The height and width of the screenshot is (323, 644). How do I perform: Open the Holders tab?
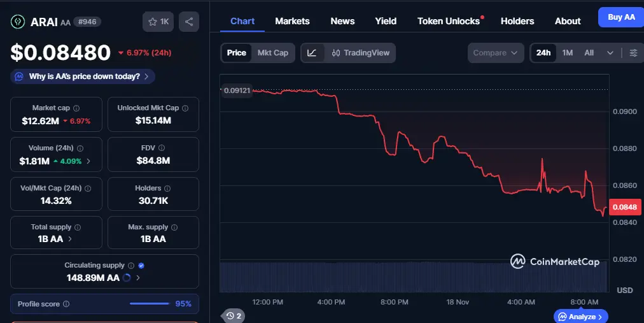click(x=517, y=22)
